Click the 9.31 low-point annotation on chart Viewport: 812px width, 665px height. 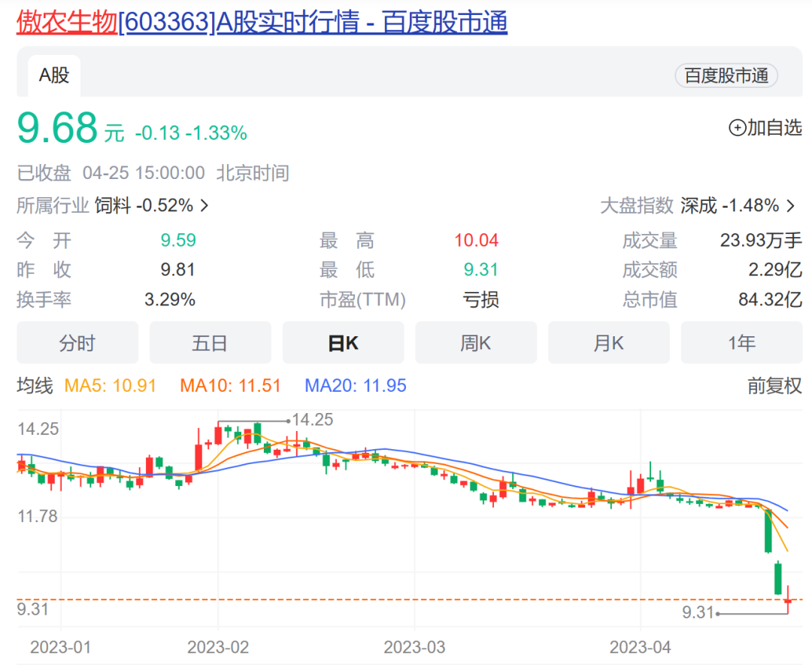pos(698,612)
